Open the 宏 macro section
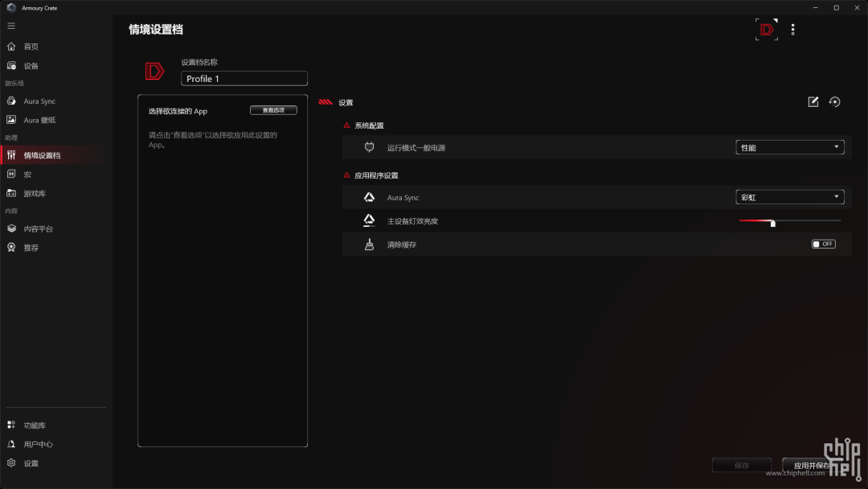Viewport: 868px width, 489px height. click(27, 175)
